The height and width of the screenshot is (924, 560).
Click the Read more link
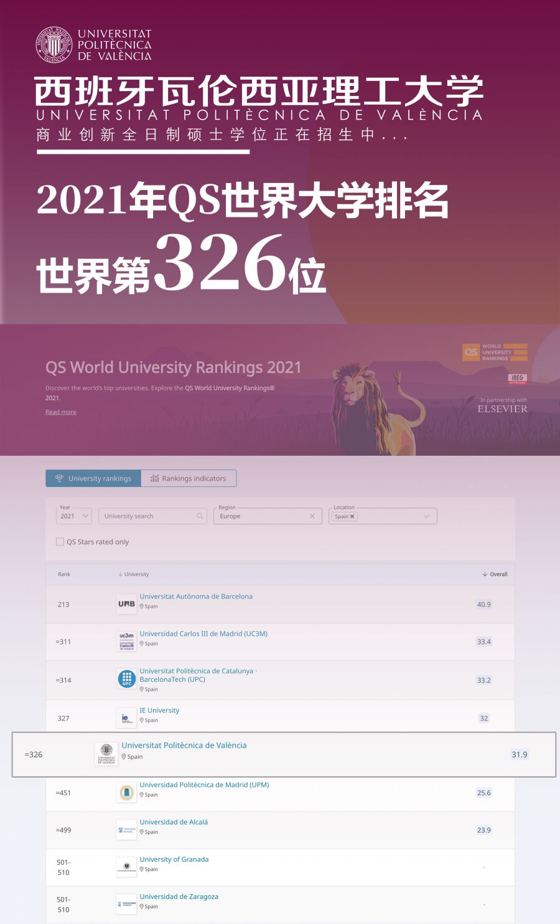pos(61,412)
